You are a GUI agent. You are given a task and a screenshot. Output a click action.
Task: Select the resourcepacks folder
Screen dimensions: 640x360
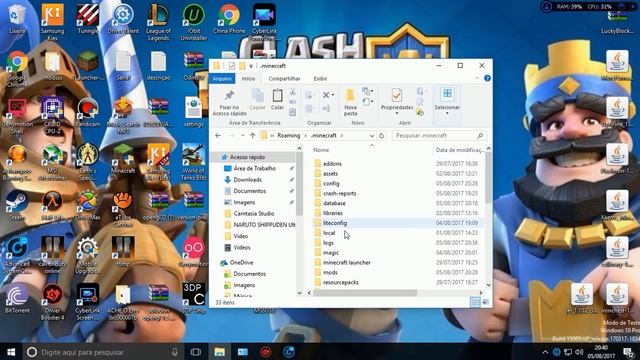[x=341, y=282]
